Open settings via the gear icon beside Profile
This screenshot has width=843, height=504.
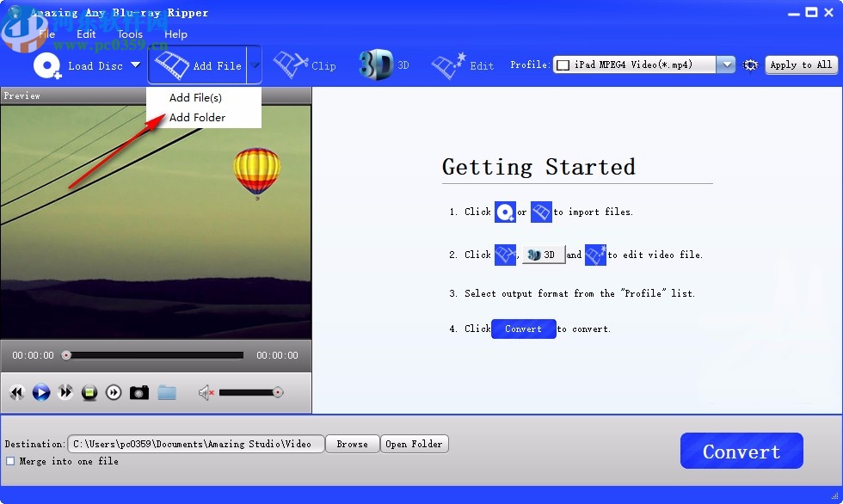pyautogui.click(x=750, y=65)
